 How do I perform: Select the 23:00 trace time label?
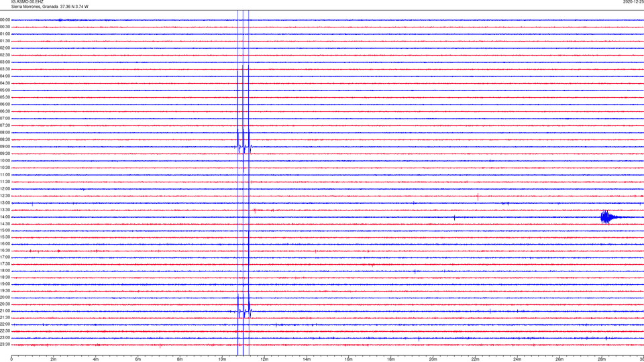click(x=5, y=338)
